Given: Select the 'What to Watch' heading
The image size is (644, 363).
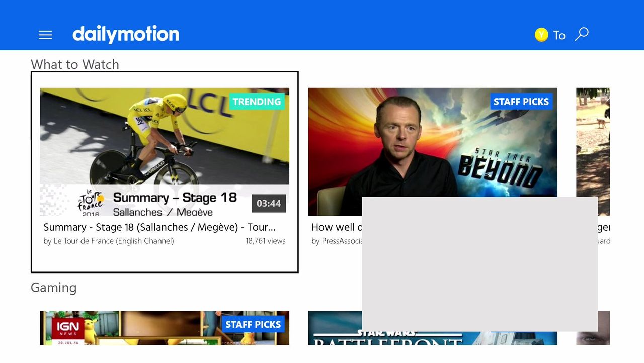Looking at the screenshot, I should tap(75, 64).
